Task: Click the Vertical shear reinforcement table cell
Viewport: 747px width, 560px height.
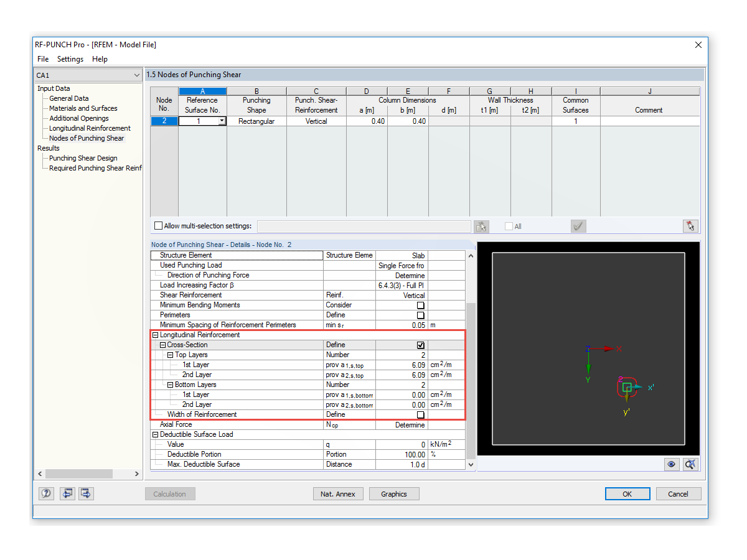Action: click(316, 121)
